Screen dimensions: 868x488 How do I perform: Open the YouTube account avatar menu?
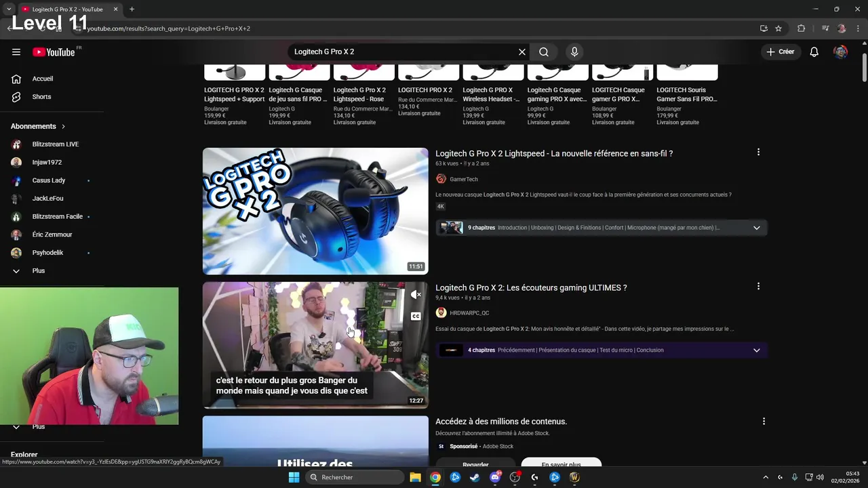(840, 52)
